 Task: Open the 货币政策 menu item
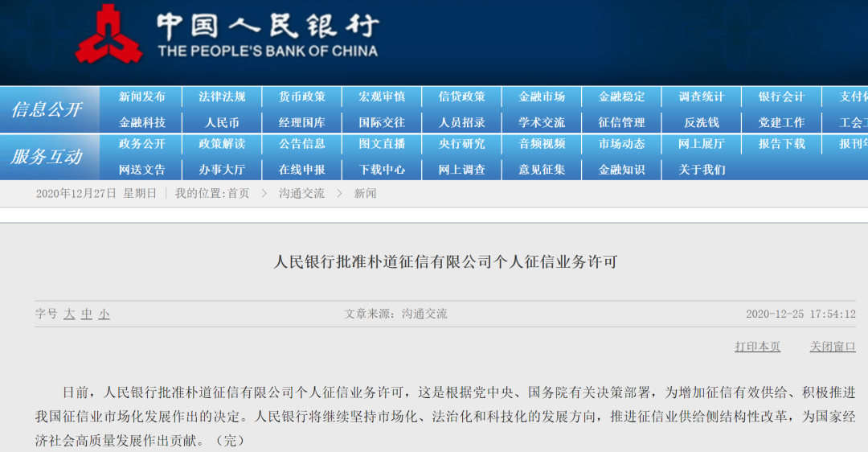(x=302, y=97)
